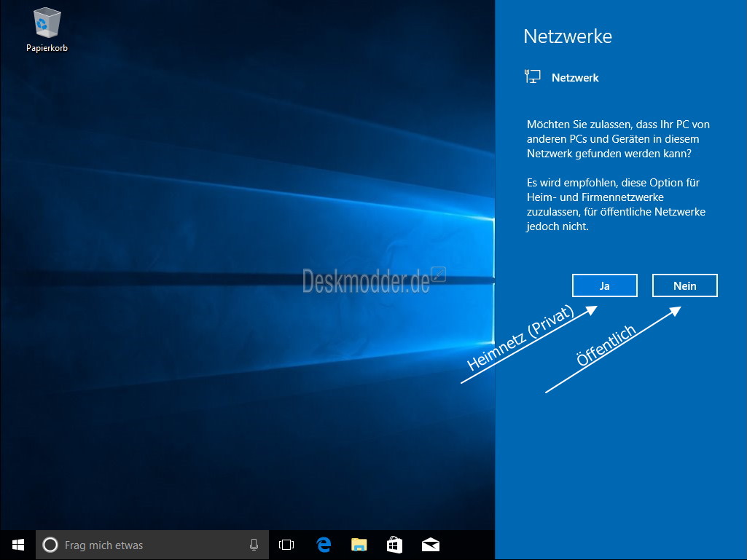Viewport: 747px width, 560px height.
Task: Click the Windows Start button
Action: pos(18,545)
